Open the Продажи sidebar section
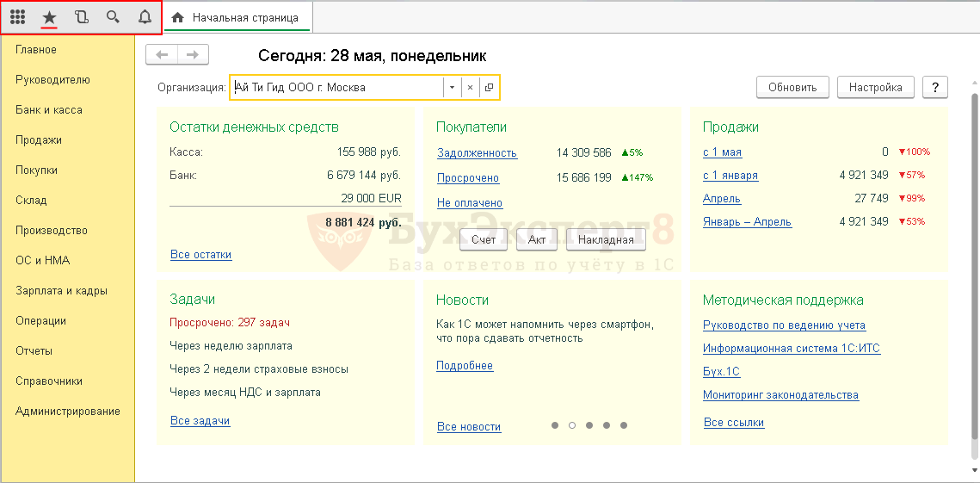Screen dimensions: 980x483 (39, 140)
